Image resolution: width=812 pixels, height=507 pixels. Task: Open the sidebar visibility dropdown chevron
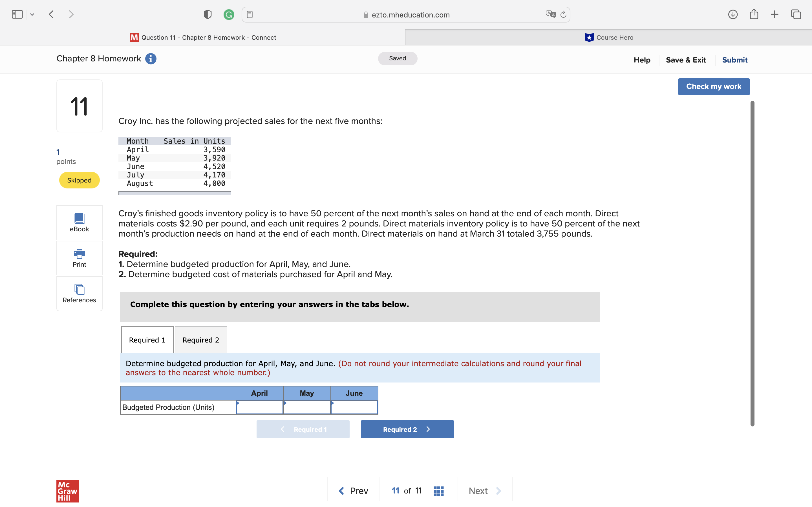point(32,14)
